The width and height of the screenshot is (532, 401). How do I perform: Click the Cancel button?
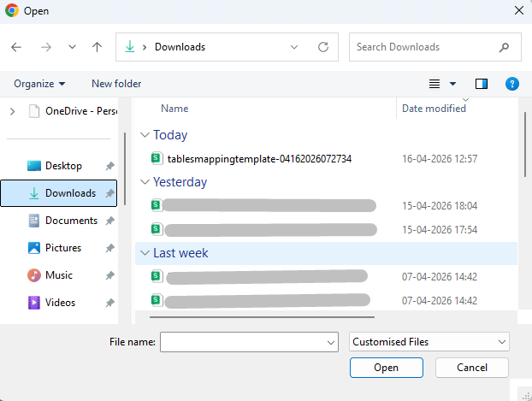click(471, 368)
